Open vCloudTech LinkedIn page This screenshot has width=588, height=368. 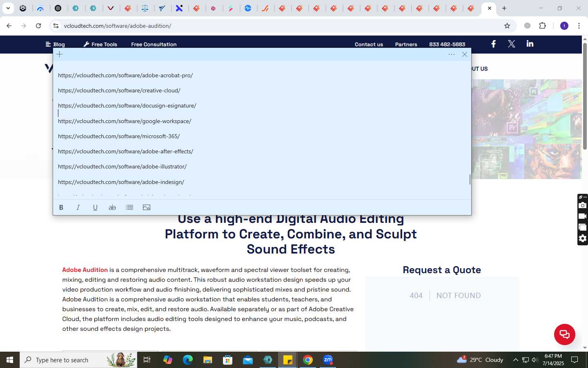(x=530, y=44)
